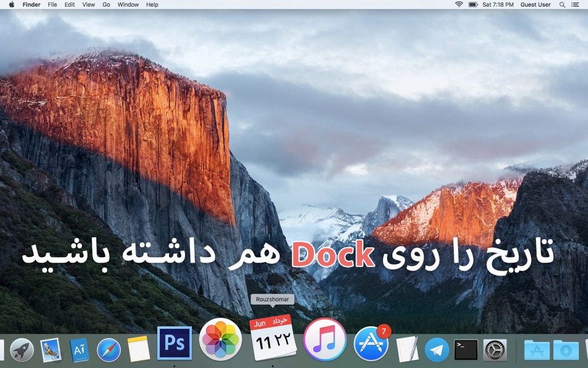Open Launchpad from the Dock
The image size is (588, 368).
[x=22, y=350]
